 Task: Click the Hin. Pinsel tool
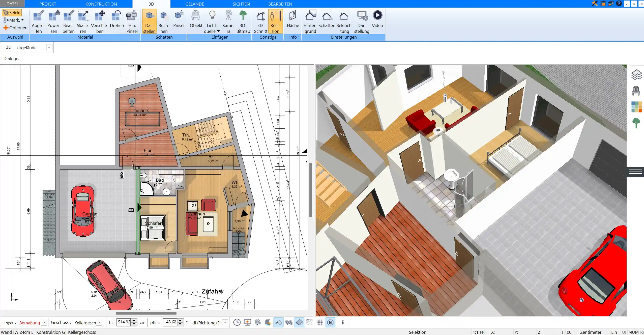pyautogui.click(x=132, y=21)
